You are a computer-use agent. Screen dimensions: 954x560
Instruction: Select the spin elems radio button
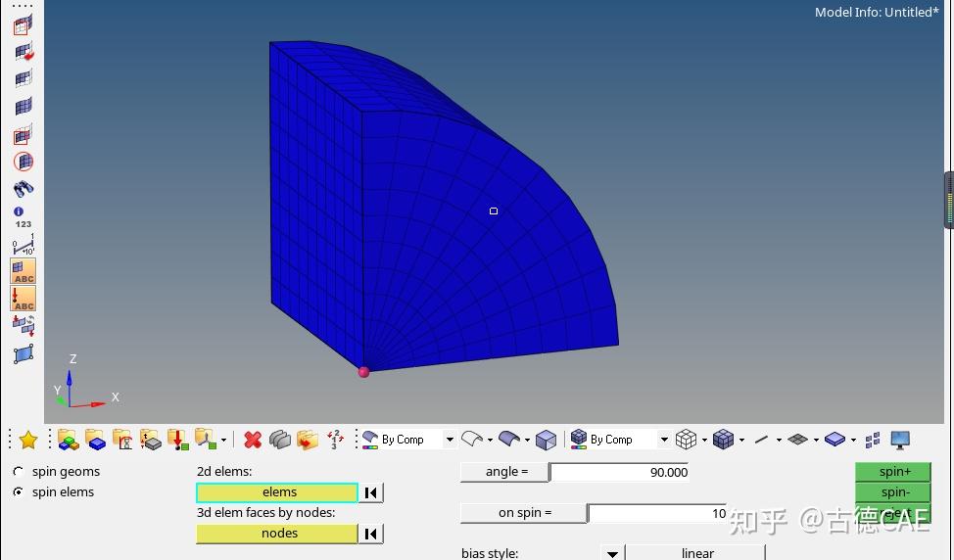tap(19, 491)
